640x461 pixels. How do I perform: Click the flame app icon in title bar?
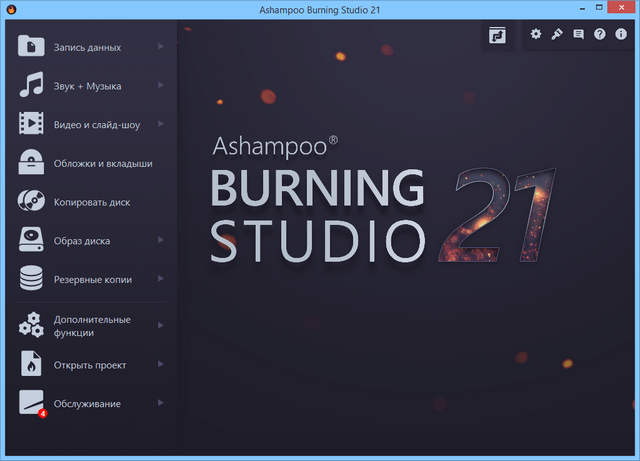[x=11, y=10]
